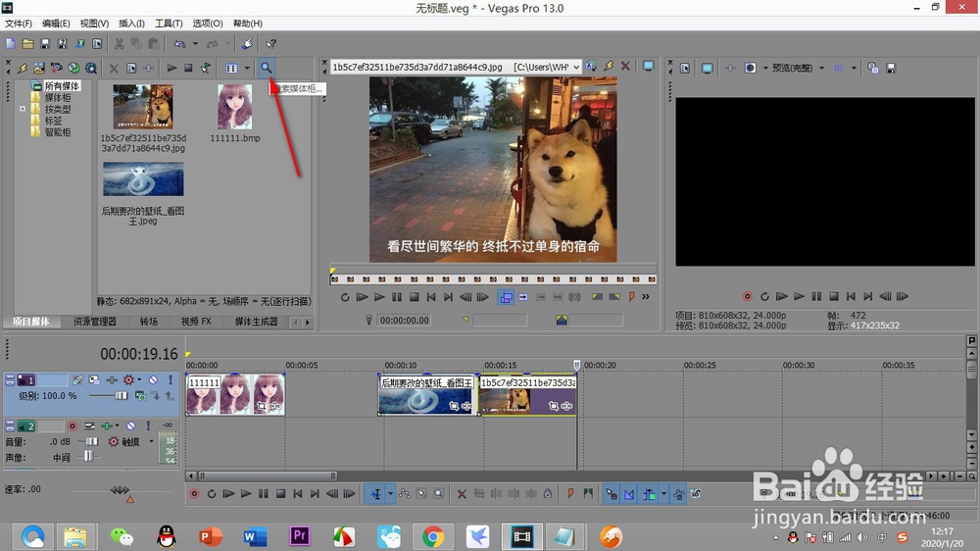Adjust the 音量 volume slider on track 2
980x551 pixels.
pyautogui.click(x=91, y=441)
